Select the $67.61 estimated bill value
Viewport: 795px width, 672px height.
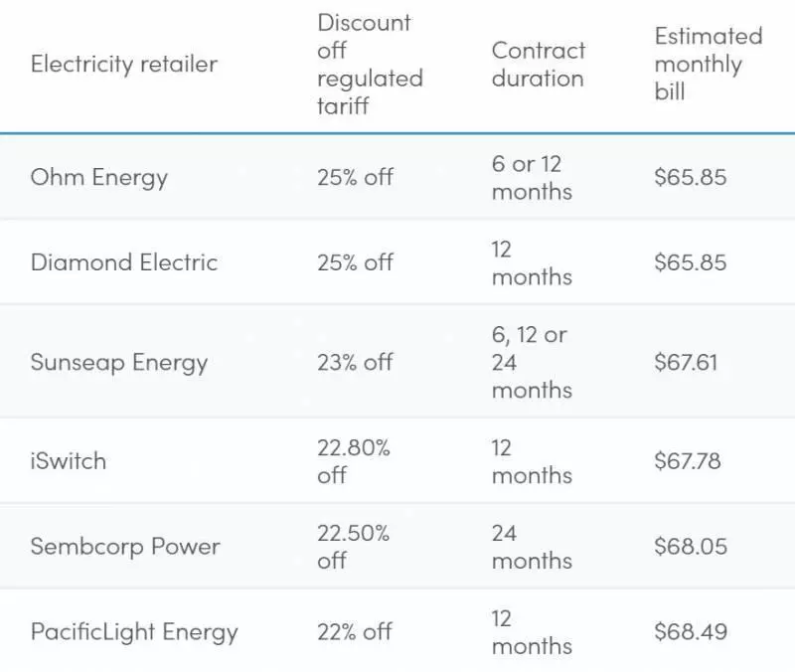click(x=686, y=363)
